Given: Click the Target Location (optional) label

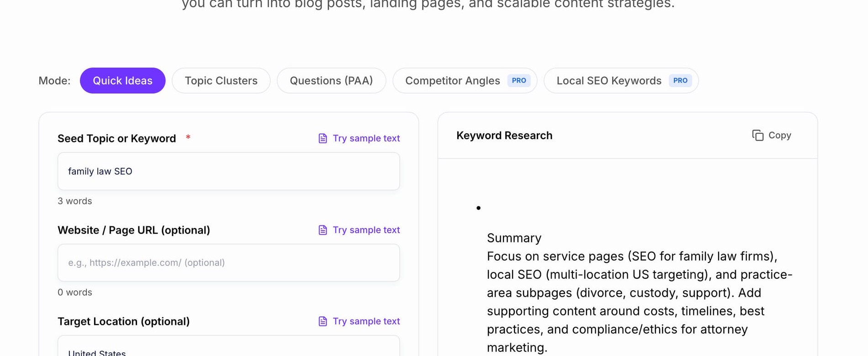Looking at the screenshot, I should 123,321.
